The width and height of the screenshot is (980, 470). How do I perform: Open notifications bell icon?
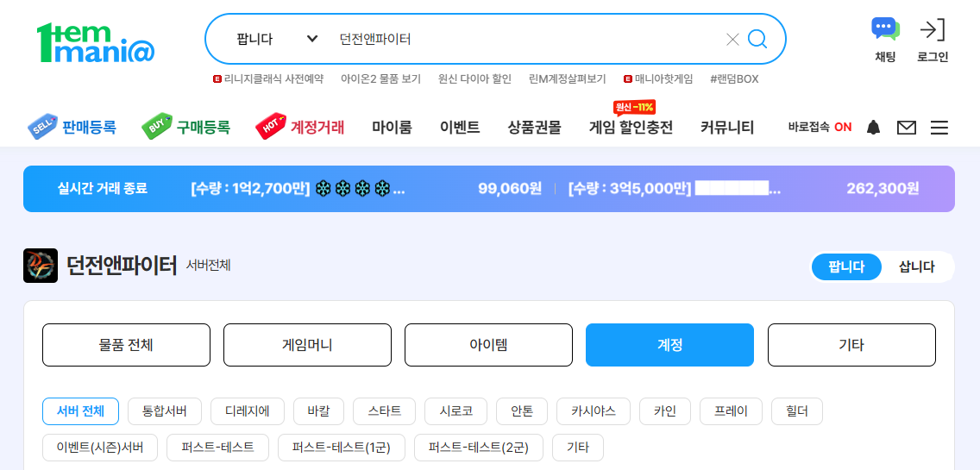[873, 128]
